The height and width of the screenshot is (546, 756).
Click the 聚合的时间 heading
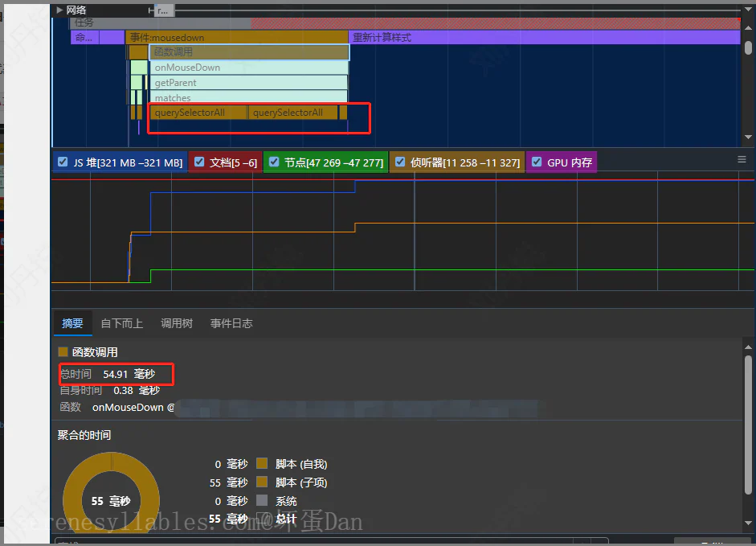[84, 435]
